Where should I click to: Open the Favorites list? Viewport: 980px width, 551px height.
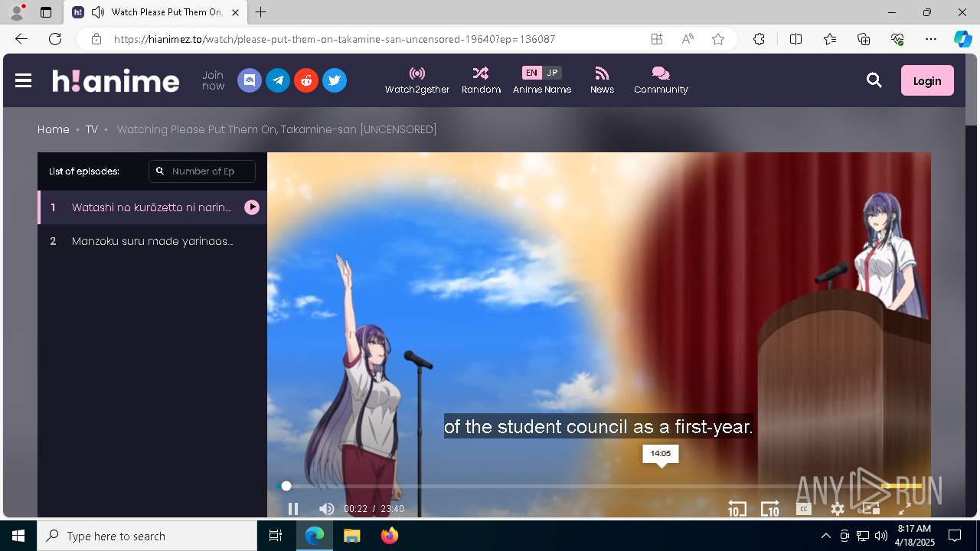pyautogui.click(x=830, y=39)
